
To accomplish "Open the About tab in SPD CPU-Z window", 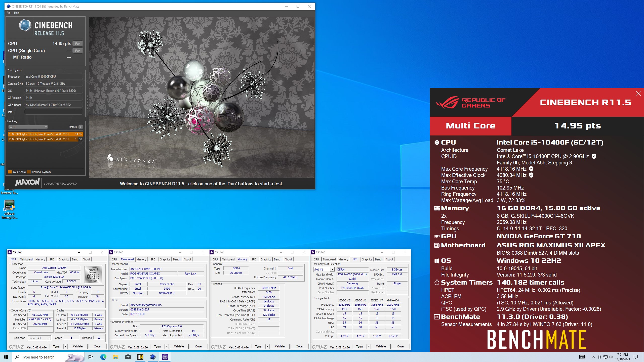I will (389, 259).
